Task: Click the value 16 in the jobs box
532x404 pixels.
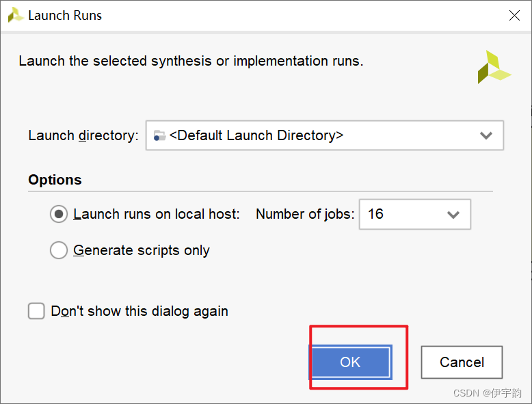Action: pos(375,214)
